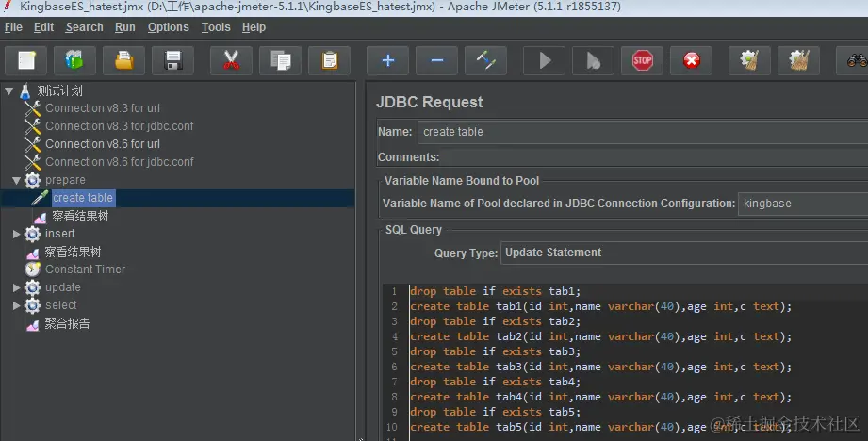Screen dimensions: 868x441
Task: Select the 聚合报告 node
Action: tap(67, 324)
